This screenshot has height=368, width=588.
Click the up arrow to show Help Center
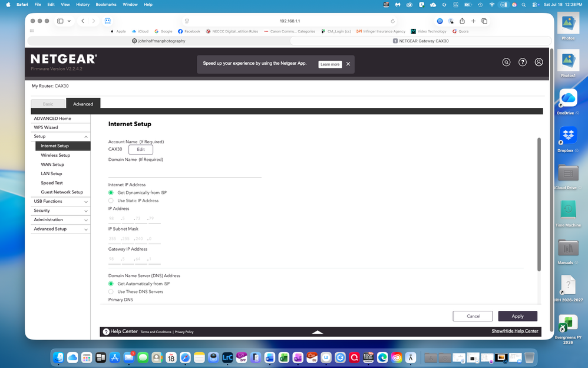point(317,332)
